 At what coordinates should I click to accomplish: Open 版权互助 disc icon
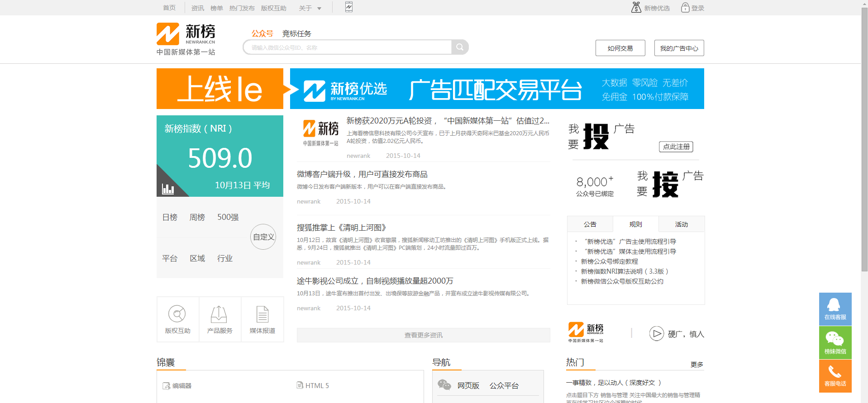pos(177,313)
